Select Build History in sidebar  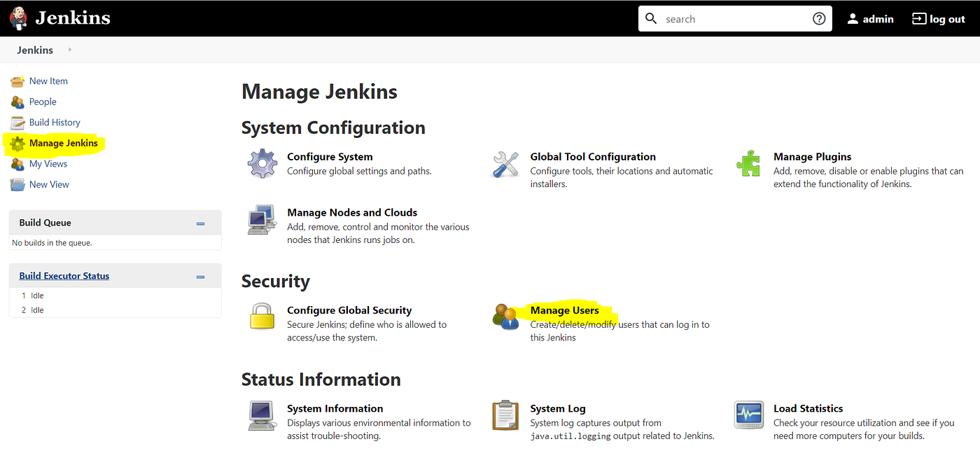point(55,123)
